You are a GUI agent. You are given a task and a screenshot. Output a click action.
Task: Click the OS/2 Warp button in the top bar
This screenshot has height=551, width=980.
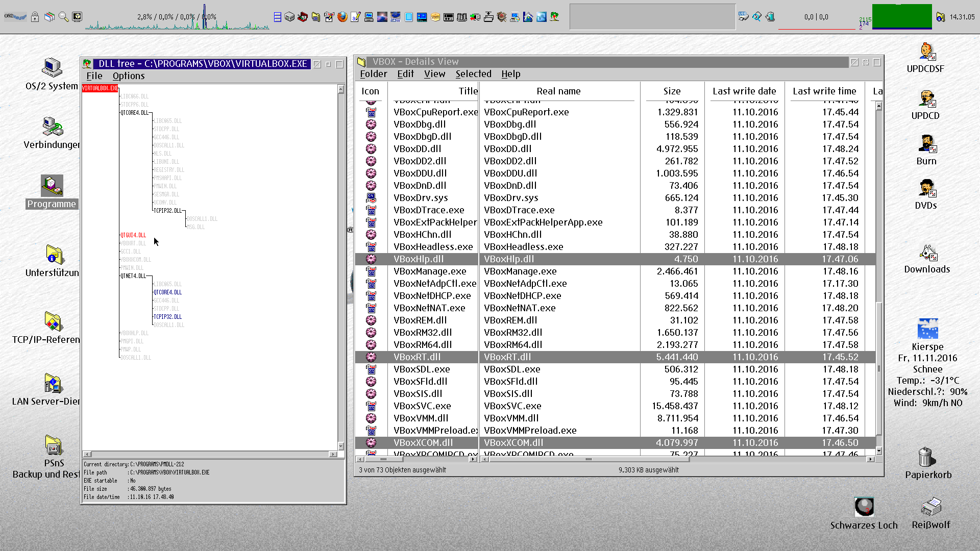tap(15, 17)
